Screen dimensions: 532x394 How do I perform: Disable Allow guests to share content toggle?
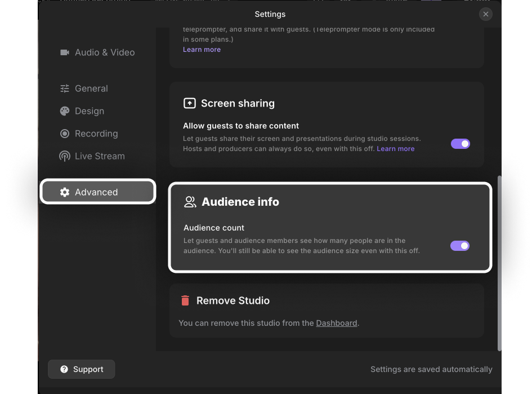(460, 144)
